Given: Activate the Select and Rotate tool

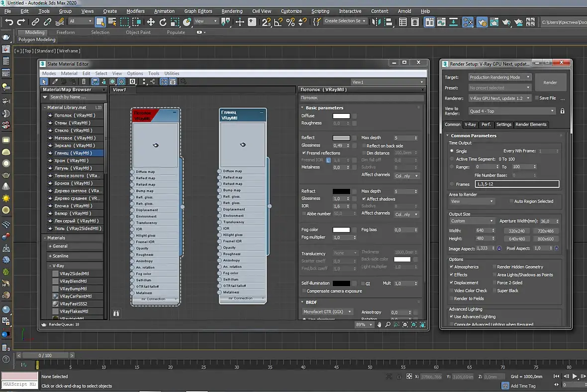Looking at the screenshot, I should [x=163, y=22].
